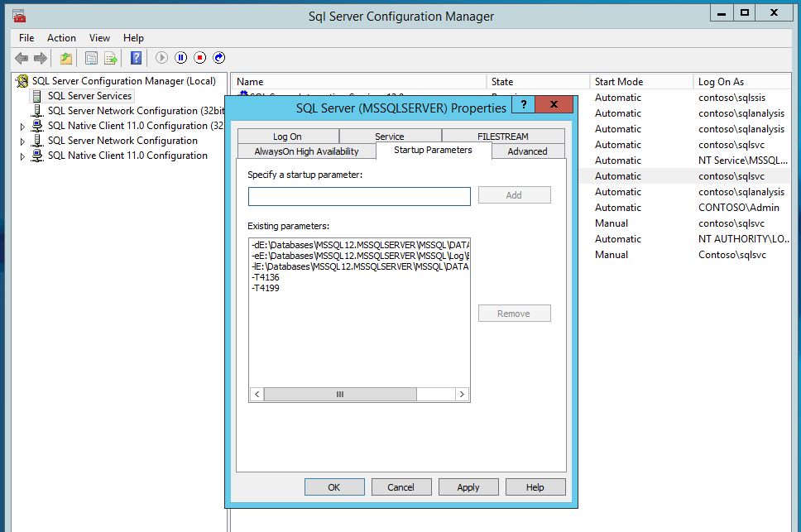This screenshot has width=801, height=532.
Task: Click the blue Help question-mark toolbar icon
Action: coord(136,58)
